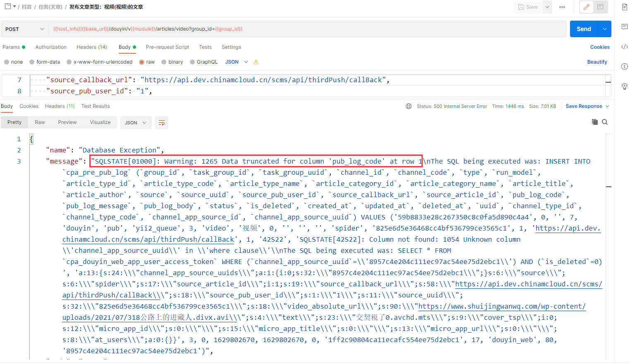The height and width of the screenshot is (364, 630).
Task: Switch to the Pre-request Script tab
Action: pos(167,47)
